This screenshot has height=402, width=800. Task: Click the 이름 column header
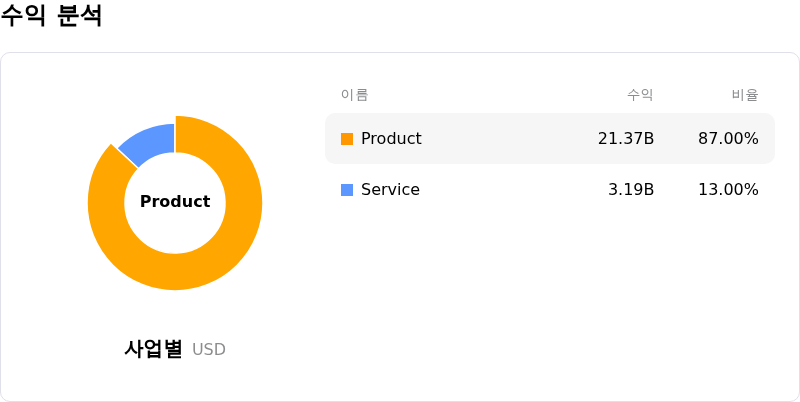pos(355,95)
